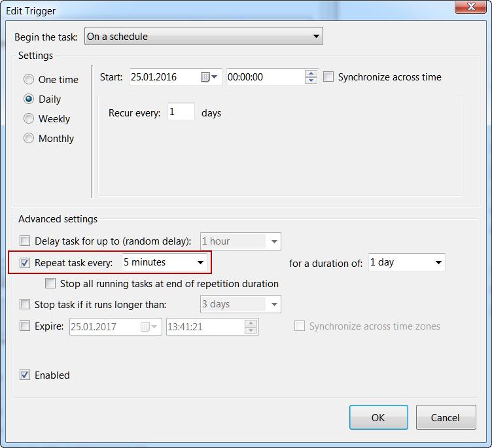
Task: Open the Start date calendar picker
Action: click(x=209, y=77)
